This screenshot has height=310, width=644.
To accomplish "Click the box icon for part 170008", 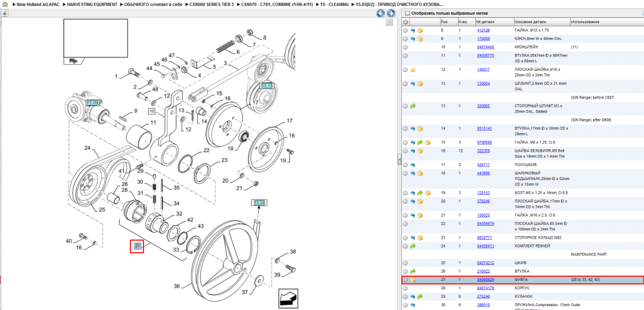I will pos(420,39).
